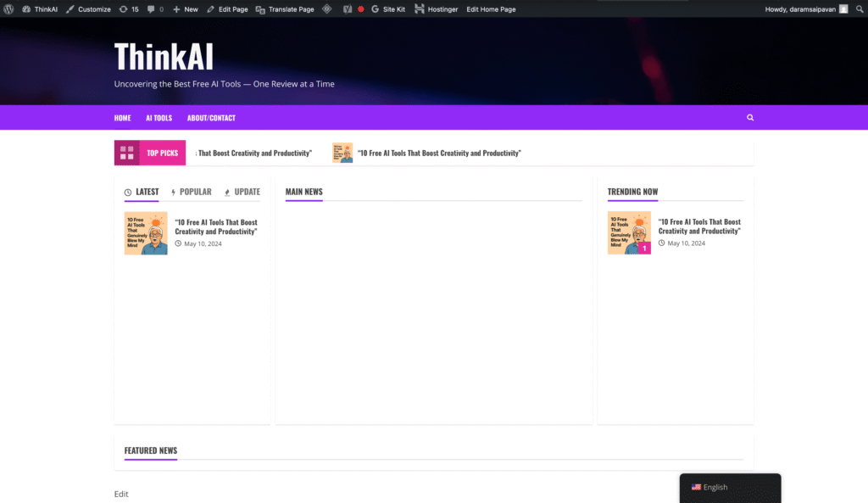Click the diamond-shaped plugin icon
Screen dimensions: 868x503
pyautogui.click(x=327, y=8)
